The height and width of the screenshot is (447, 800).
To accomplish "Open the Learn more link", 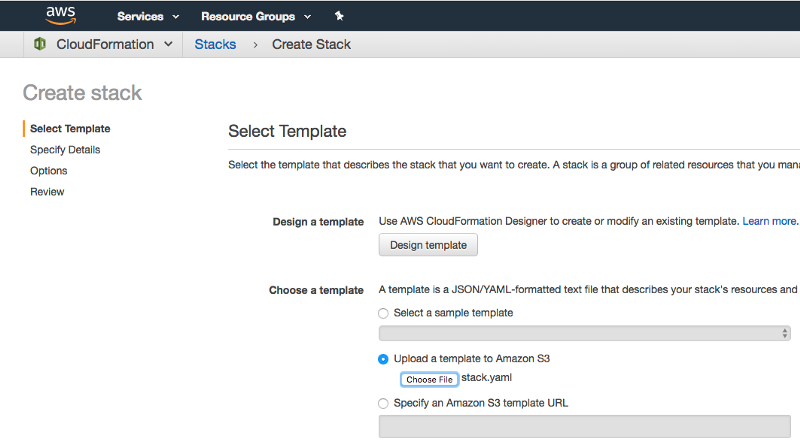I will 769,221.
